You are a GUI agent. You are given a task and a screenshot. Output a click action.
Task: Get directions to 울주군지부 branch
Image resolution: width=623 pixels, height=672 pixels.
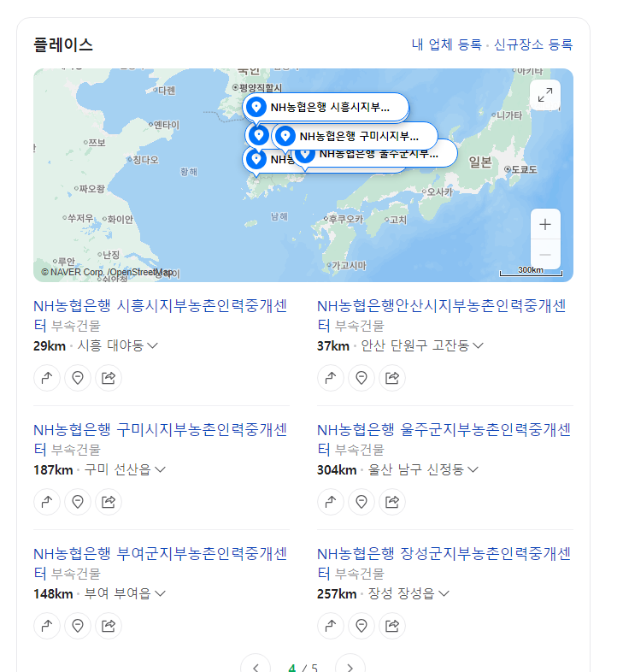point(331,502)
